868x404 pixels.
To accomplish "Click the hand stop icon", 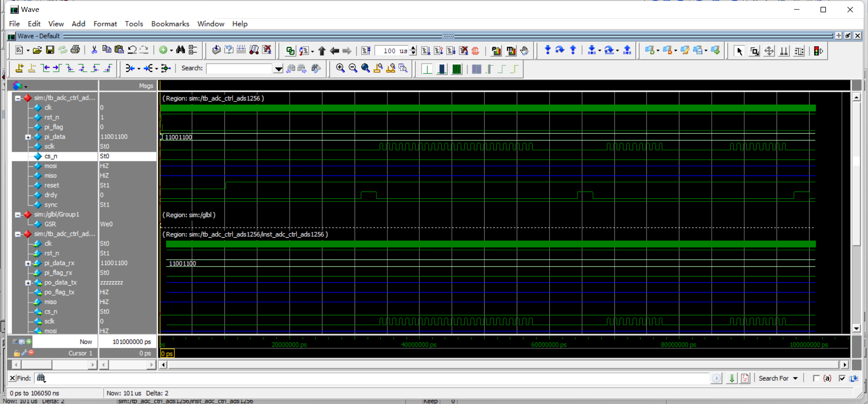I will point(524,51).
